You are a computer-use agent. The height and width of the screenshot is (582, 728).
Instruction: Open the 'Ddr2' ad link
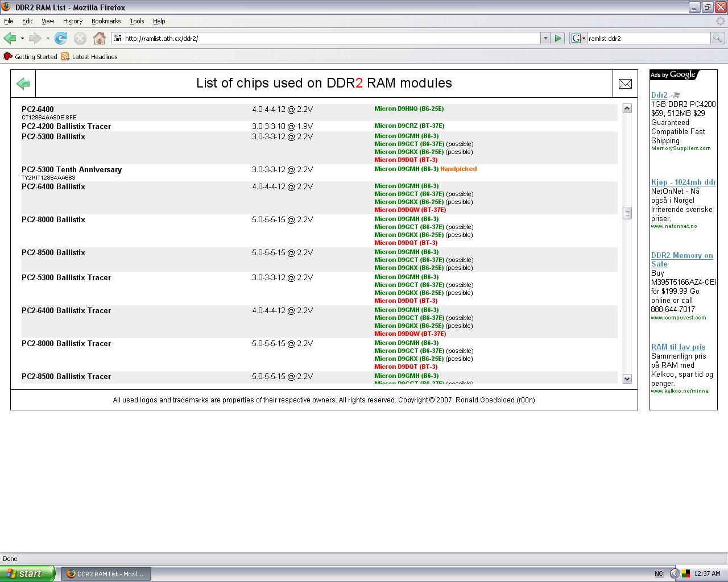click(659, 95)
